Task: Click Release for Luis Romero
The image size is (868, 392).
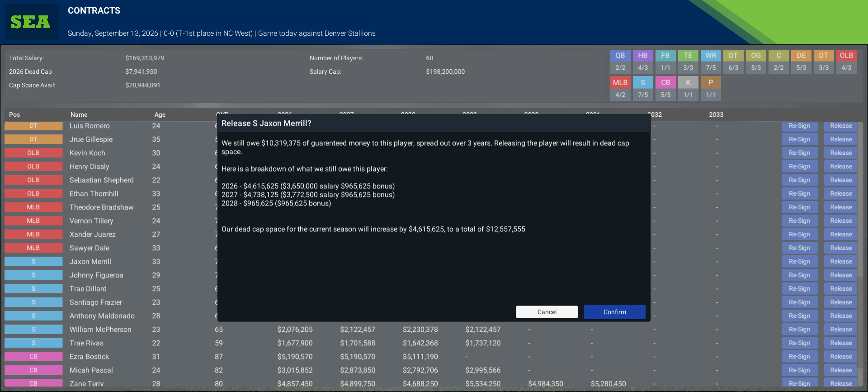Action: pyautogui.click(x=841, y=126)
